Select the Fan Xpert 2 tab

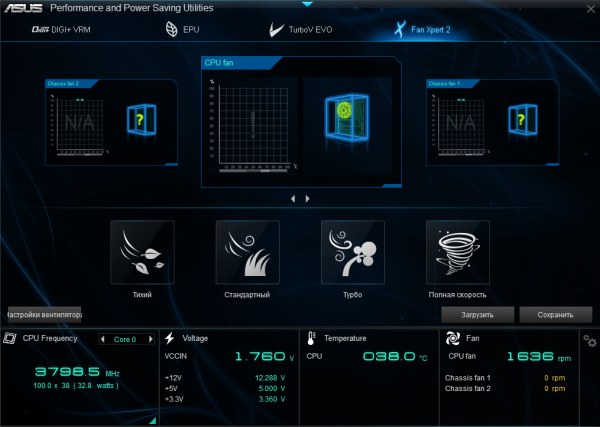pyautogui.click(x=422, y=29)
